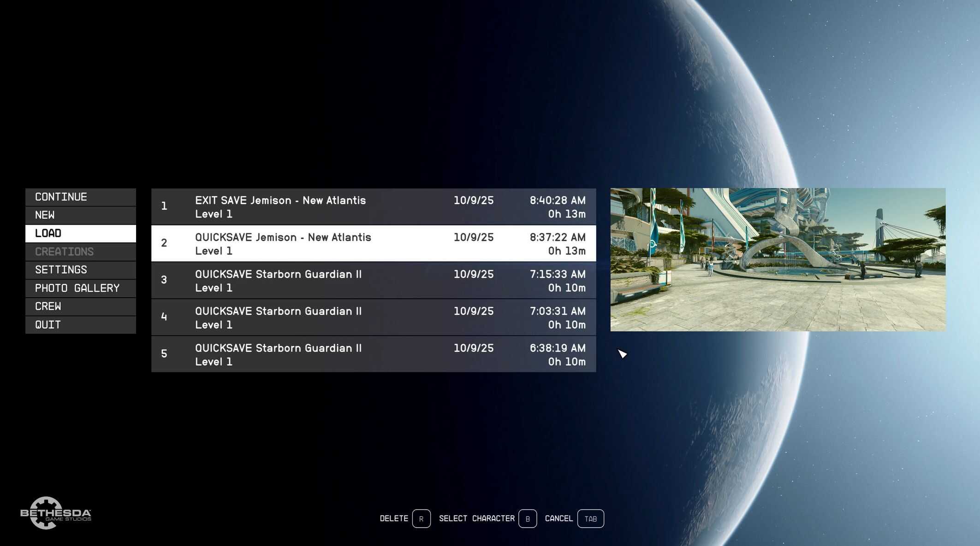Click the R key icon for Delete

(x=421, y=518)
